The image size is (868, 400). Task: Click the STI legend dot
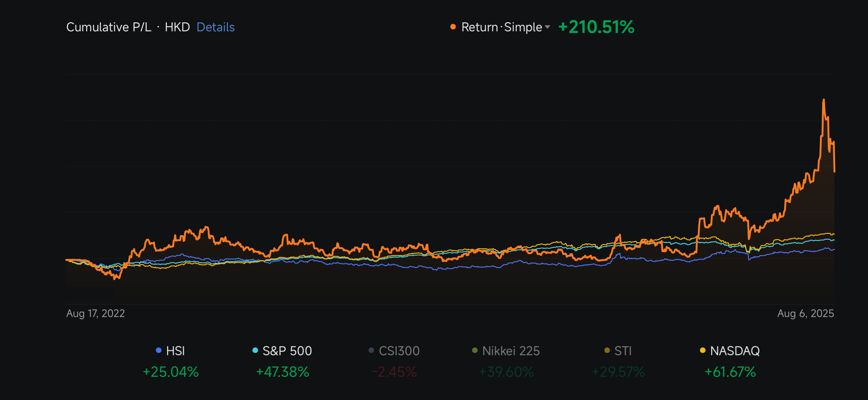[607, 350]
